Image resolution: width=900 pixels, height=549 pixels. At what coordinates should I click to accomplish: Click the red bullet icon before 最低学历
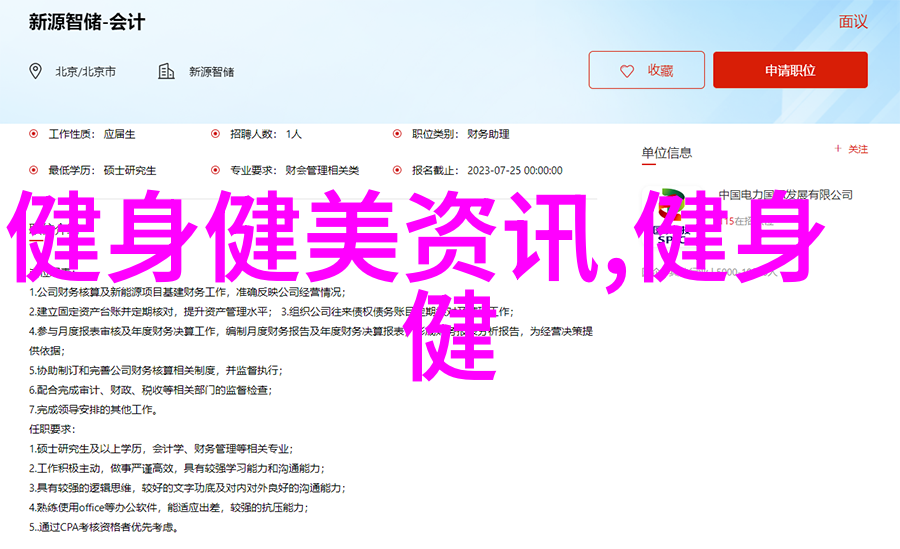(x=34, y=170)
